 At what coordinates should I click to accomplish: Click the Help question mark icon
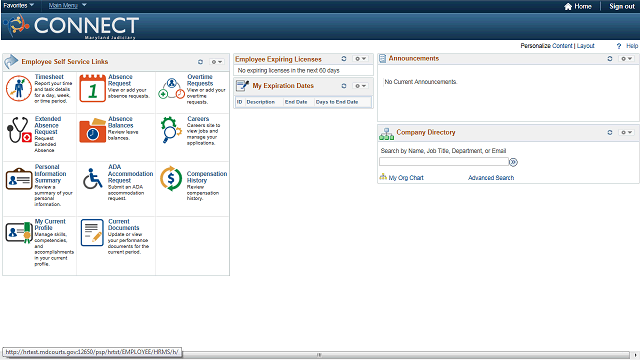coord(619,46)
